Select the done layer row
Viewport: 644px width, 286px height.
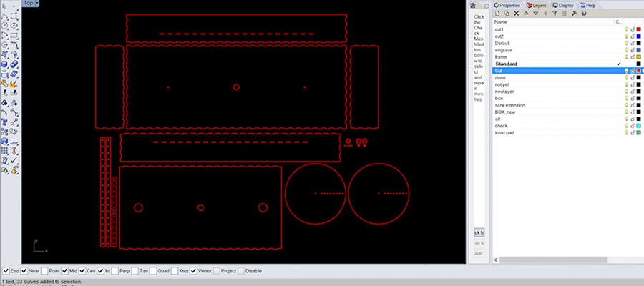pos(568,77)
